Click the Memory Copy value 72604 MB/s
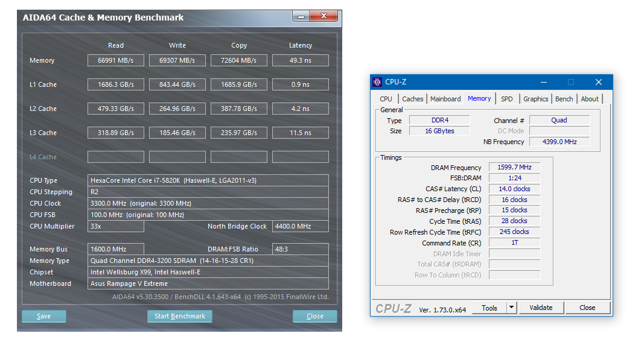Screen dimensions: 644x351 239,60
